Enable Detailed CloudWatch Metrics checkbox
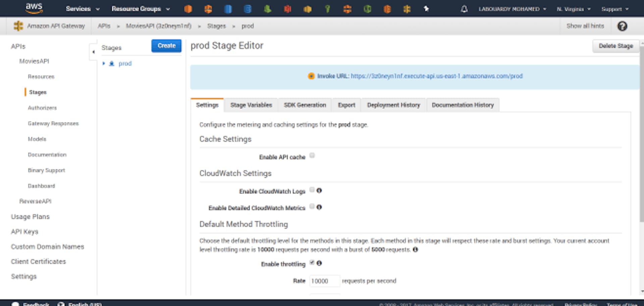The height and width of the screenshot is (306, 644). [312, 206]
